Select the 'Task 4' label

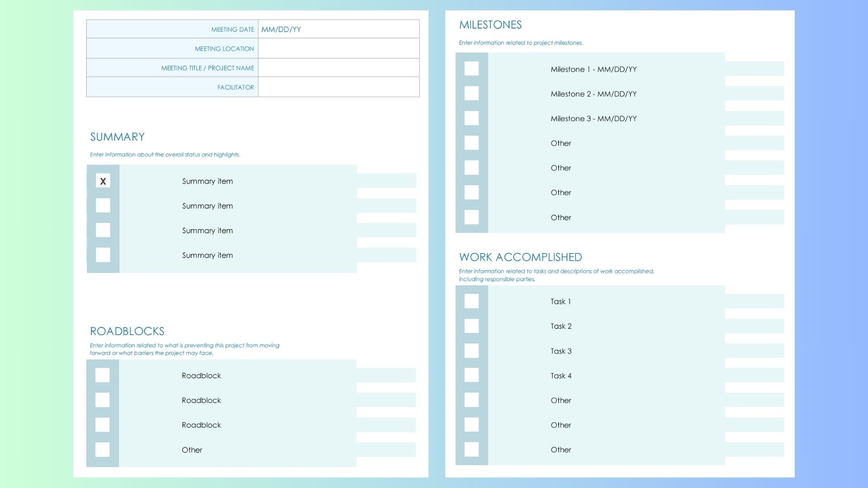tap(561, 375)
